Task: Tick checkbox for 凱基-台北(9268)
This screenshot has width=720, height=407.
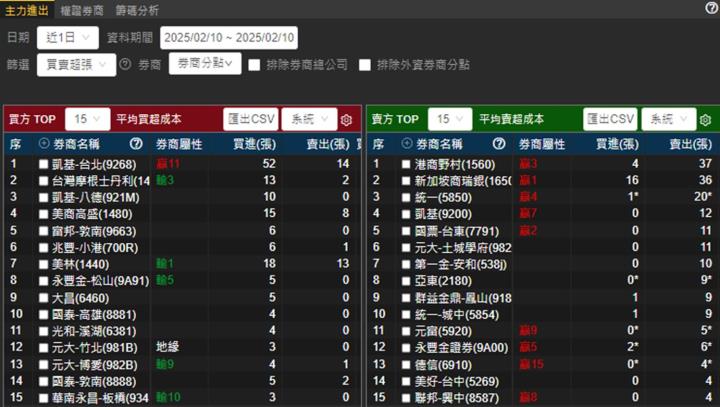Action: click(44, 164)
